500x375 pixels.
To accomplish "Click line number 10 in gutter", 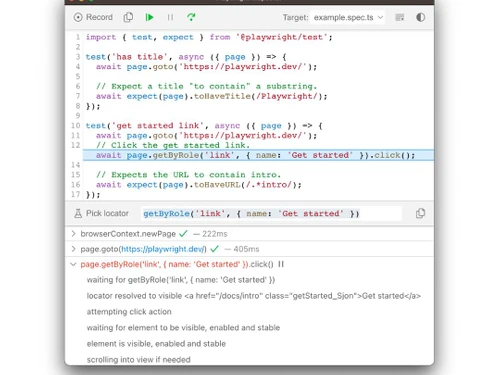I will [76, 126].
